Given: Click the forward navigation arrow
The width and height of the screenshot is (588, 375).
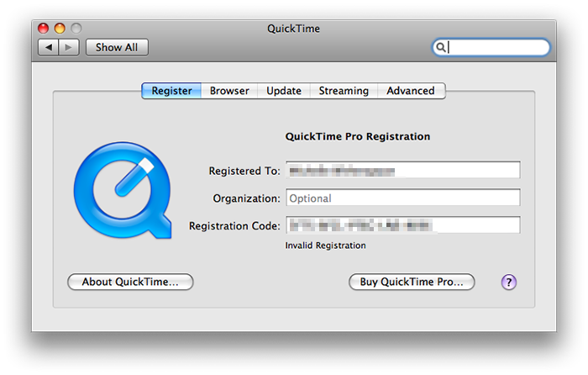Looking at the screenshot, I should 69,48.
